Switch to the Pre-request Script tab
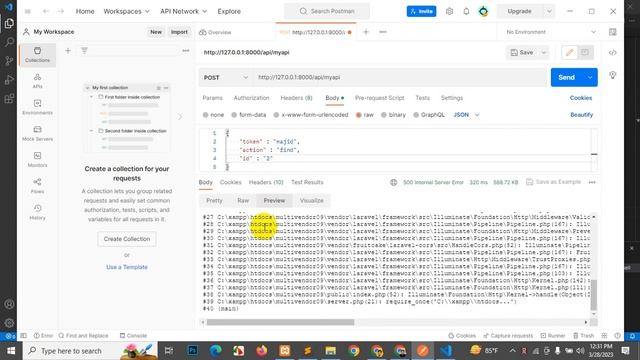 [379, 98]
